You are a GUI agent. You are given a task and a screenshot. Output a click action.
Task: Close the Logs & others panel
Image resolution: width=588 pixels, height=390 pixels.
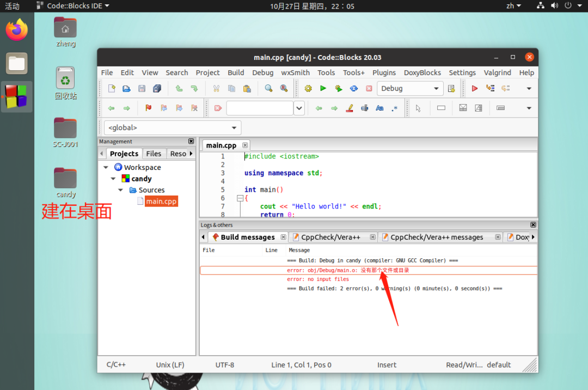click(x=533, y=224)
